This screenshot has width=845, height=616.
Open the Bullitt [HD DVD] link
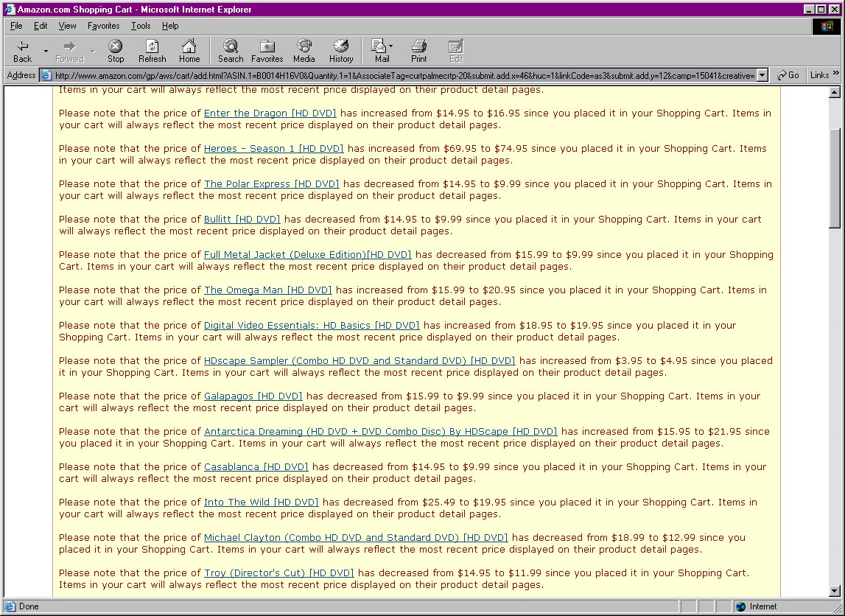242,220
